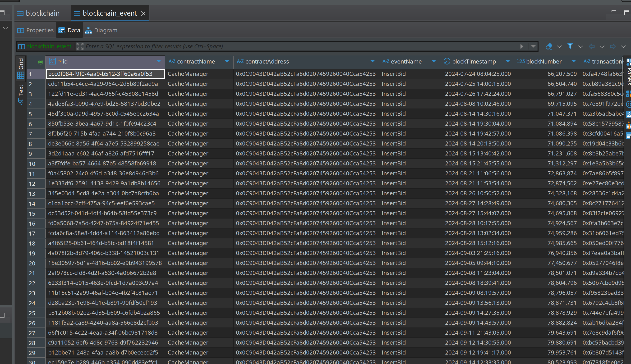Screen dimensions: 631x364
Task: Click the green record-mode indicator in grid corner
Action: [40, 62]
